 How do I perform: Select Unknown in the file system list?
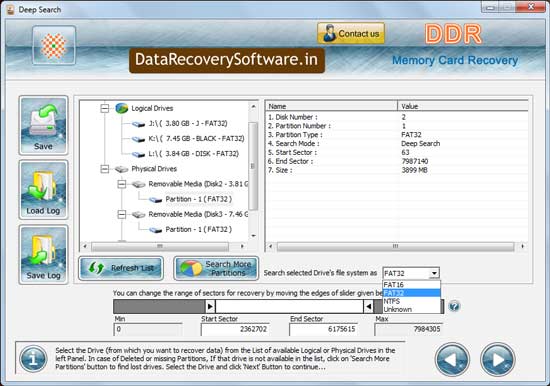point(411,309)
